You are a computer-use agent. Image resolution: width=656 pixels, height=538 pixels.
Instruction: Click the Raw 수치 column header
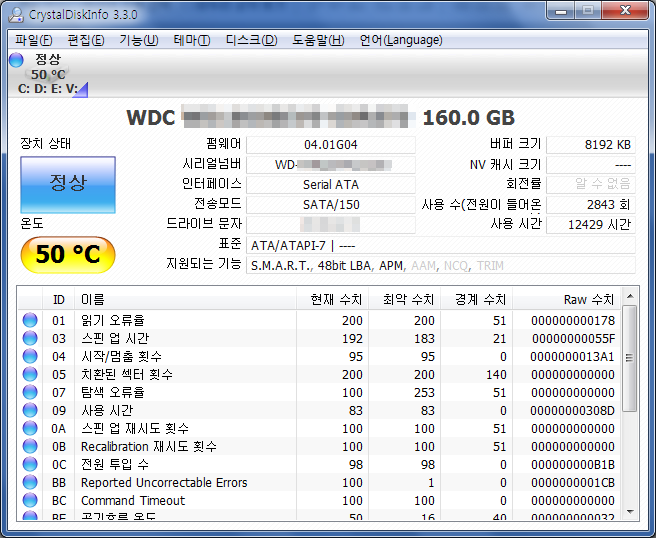pyautogui.click(x=566, y=300)
